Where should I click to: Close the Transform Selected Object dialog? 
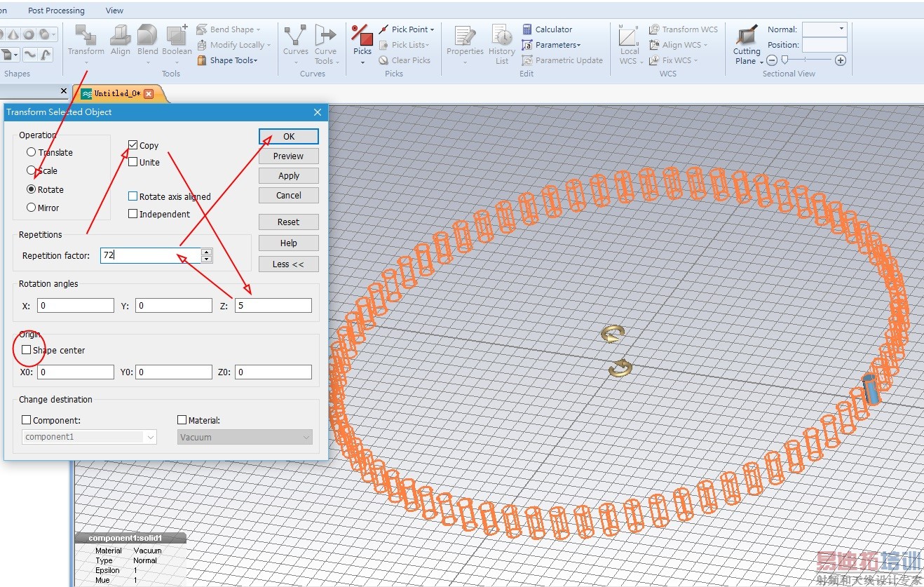pos(318,112)
